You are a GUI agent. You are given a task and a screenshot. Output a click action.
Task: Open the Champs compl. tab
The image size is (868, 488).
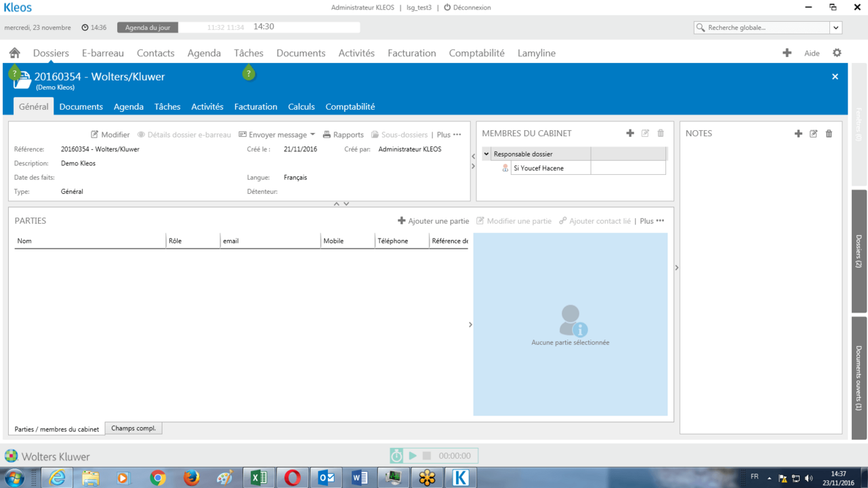pos(133,428)
